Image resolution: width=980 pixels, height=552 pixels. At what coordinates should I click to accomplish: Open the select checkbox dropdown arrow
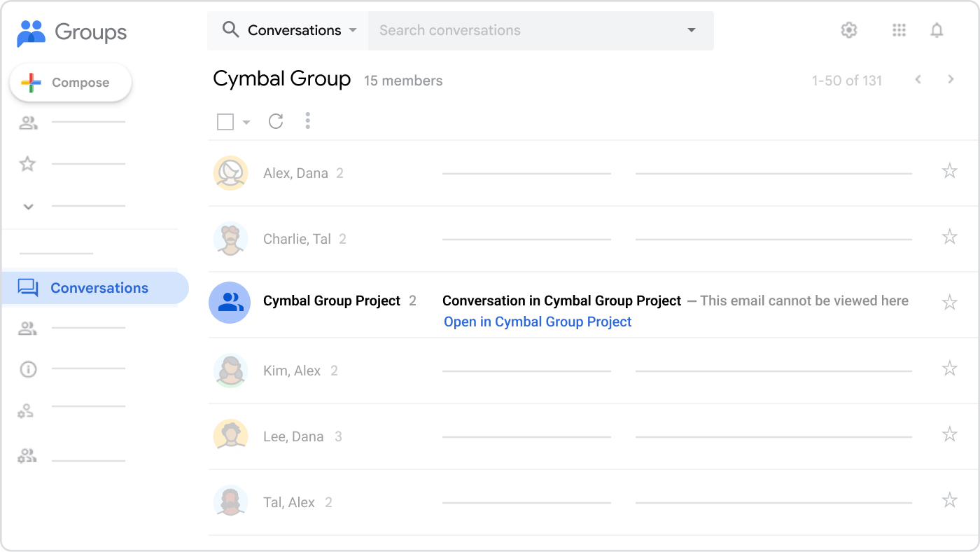pos(246,123)
